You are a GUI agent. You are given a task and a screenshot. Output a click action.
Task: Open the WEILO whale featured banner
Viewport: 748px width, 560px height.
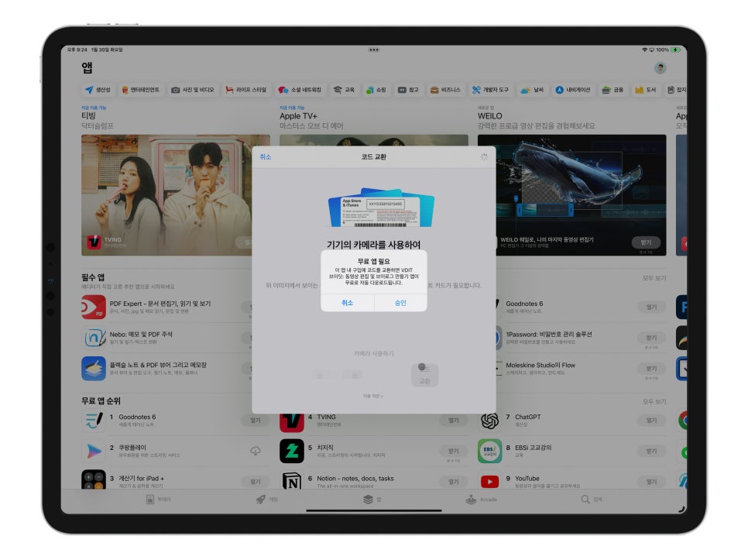(x=581, y=195)
